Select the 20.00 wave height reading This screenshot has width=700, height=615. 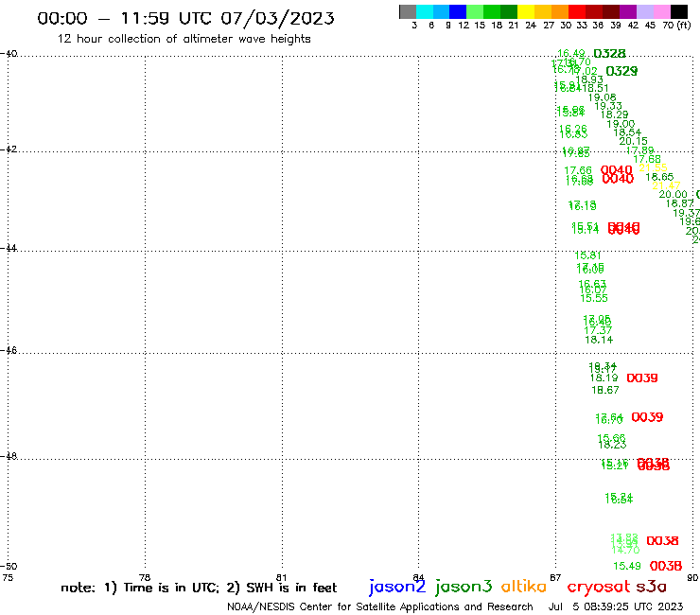[673, 194]
